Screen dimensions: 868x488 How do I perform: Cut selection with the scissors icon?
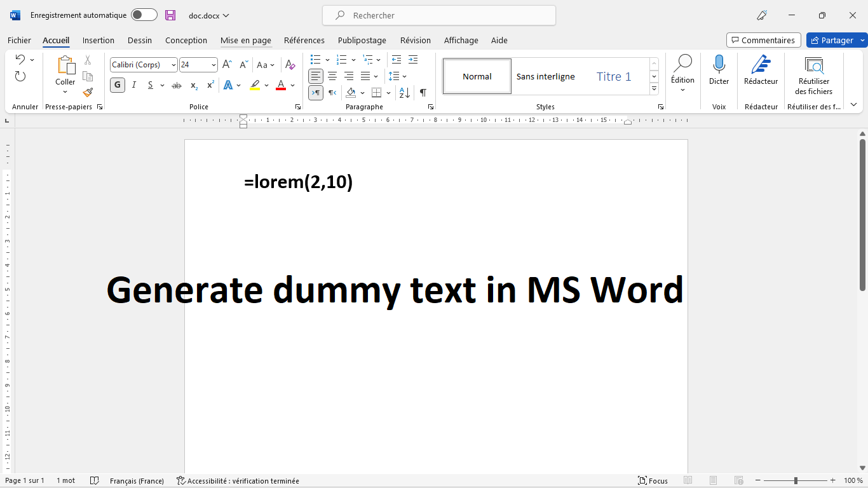pyautogui.click(x=88, y=60)
